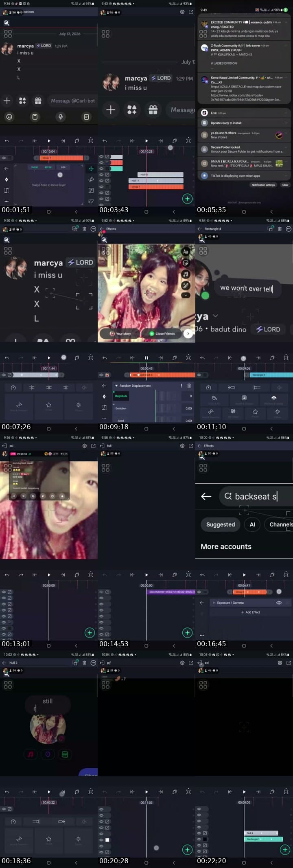Expand the Z-Rush Community notification
Image resolution: width=293 pixels, height=868 pixels.
tap(287, 46)
